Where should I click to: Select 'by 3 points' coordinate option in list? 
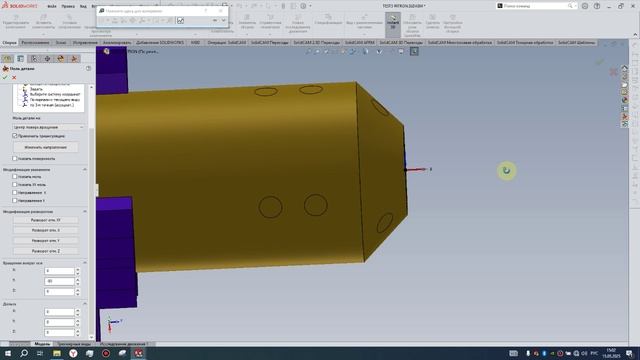pyautogui.click(x=52, y=105)
